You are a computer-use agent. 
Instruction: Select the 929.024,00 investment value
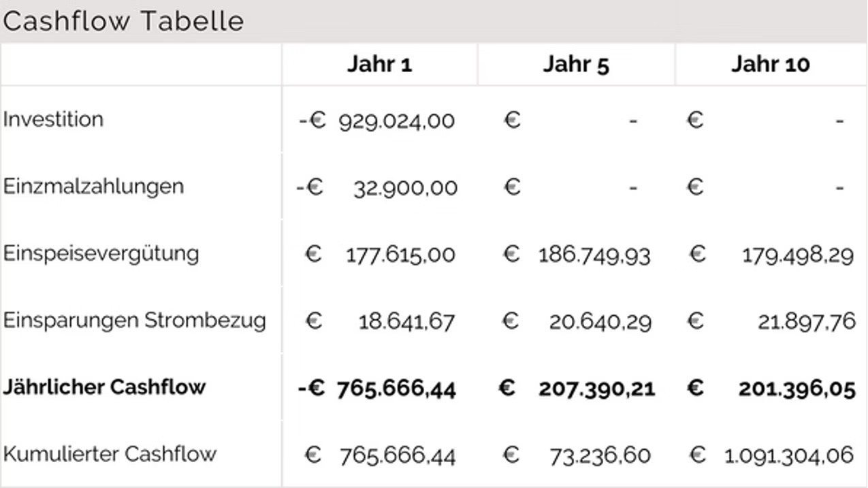point(397,121)
